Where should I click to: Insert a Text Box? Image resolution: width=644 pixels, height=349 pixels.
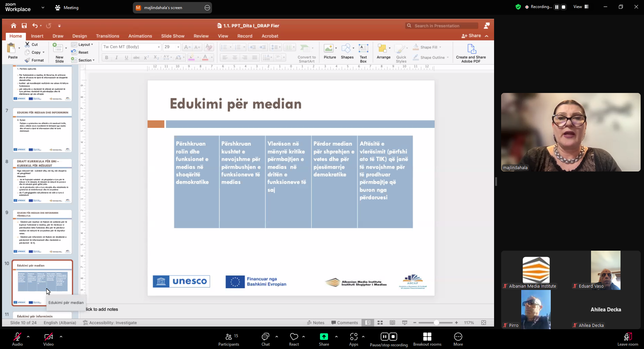(x=363, y=53)
